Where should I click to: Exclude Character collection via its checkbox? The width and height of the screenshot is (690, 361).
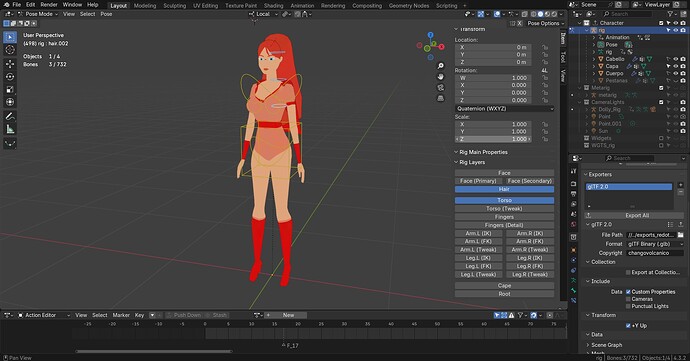tap(661, 23)
